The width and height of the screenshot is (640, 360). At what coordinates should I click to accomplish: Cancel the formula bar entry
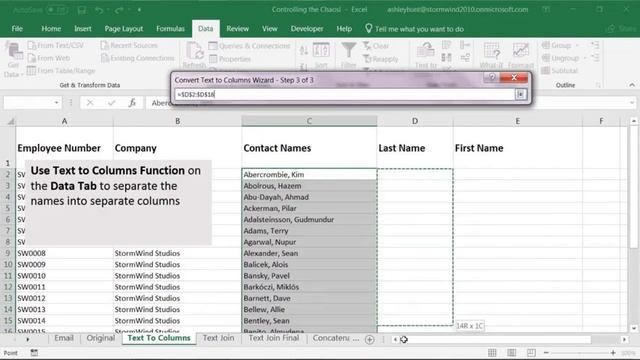click(90, 103)
